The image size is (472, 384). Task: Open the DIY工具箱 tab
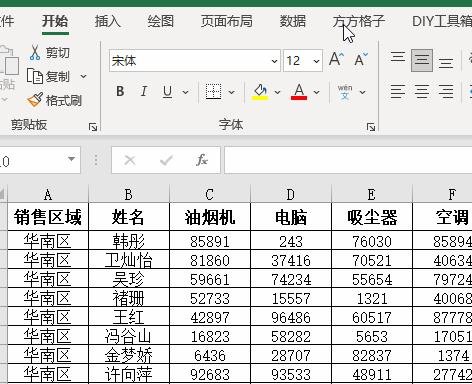click(442, 21)
